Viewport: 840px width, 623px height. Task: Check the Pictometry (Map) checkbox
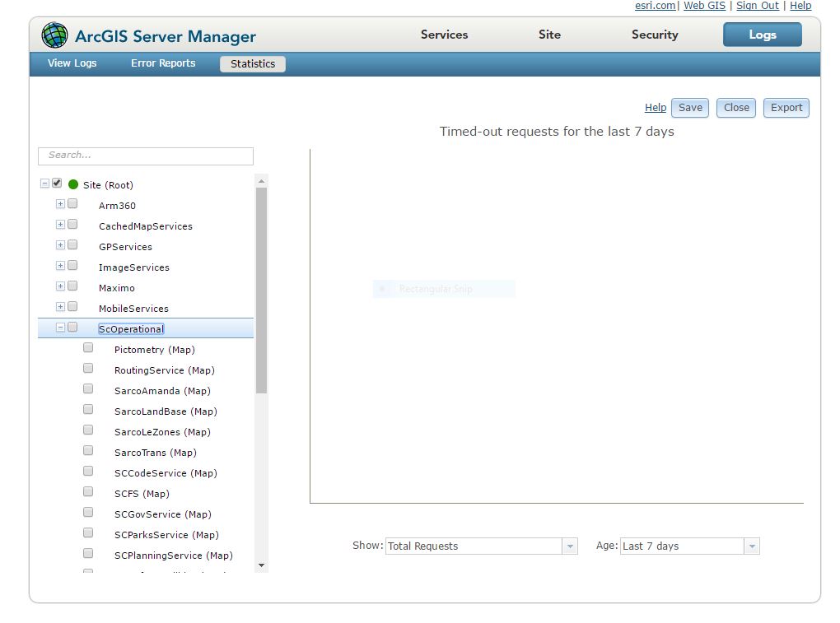coord(88,348)
